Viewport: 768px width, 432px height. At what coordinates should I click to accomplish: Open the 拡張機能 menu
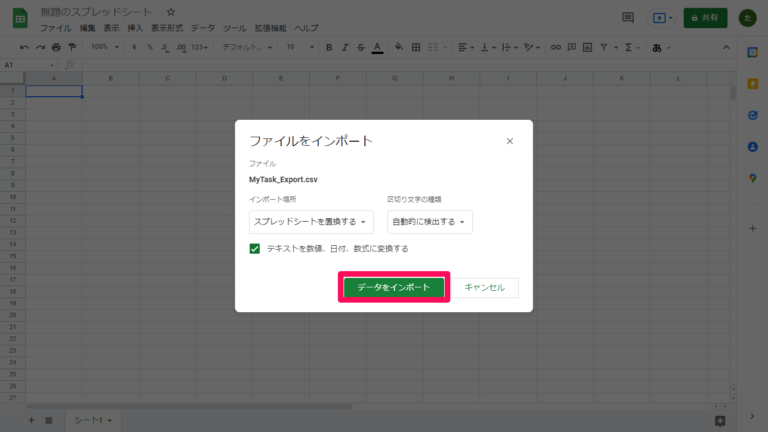pos(270,28)
